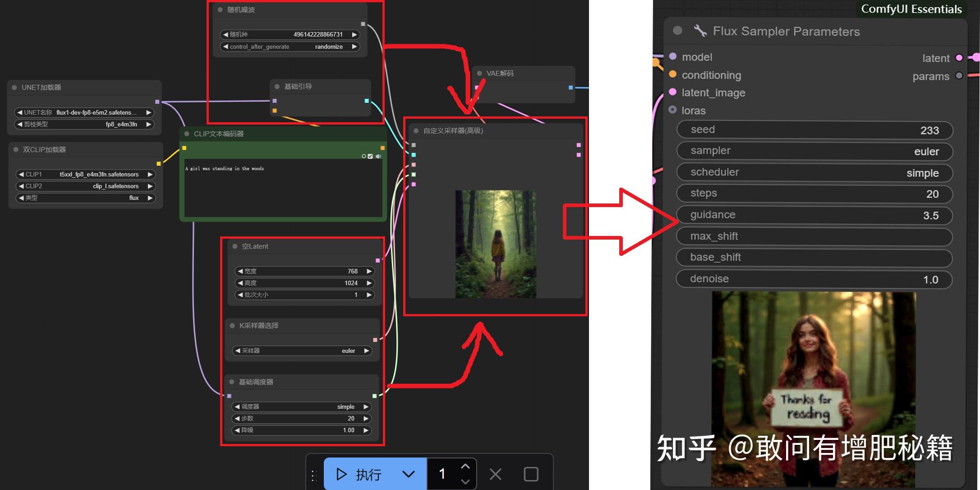Click the ComfyUI Essentials badge label
This screenshot has height=490, width=980.
(911, 9)
